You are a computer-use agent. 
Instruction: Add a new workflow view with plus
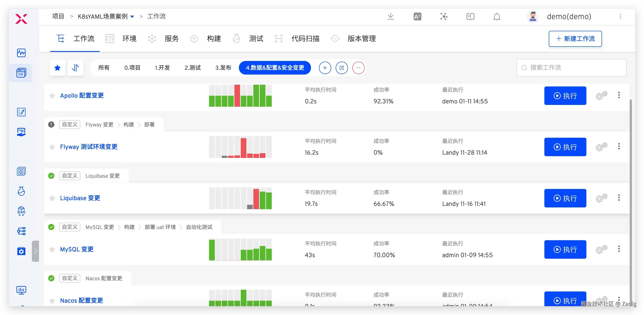click(325, 68)
